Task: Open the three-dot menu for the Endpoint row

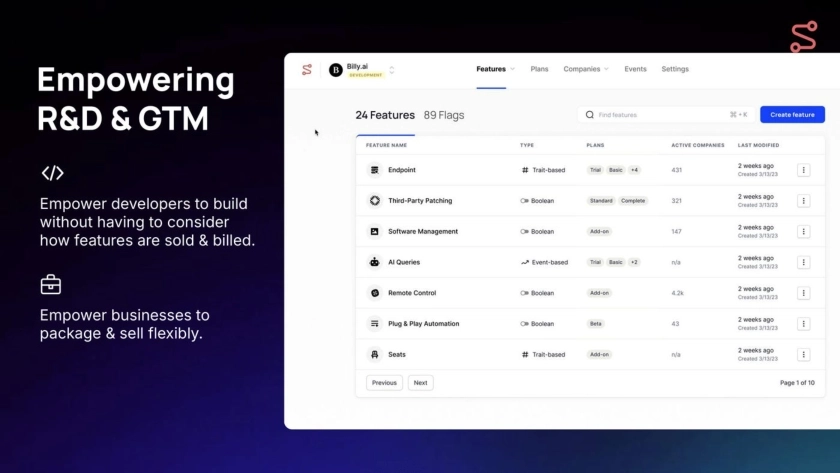Action: (803, 170)
